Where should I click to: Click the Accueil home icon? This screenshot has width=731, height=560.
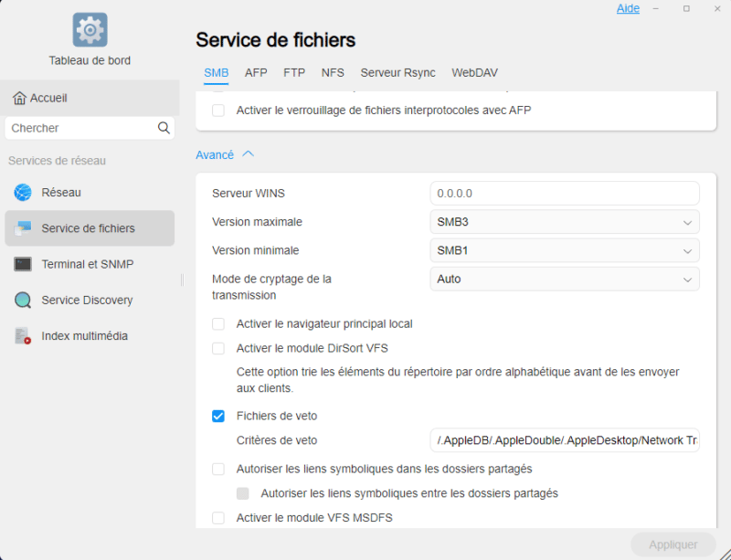(19, 98)
